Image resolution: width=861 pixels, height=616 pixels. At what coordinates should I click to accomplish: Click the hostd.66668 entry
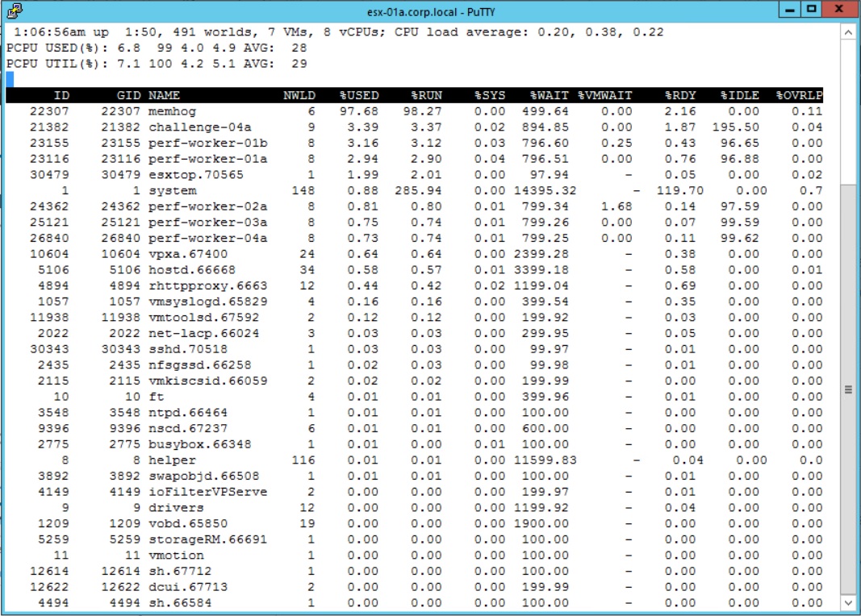click(x=191, y=270)
